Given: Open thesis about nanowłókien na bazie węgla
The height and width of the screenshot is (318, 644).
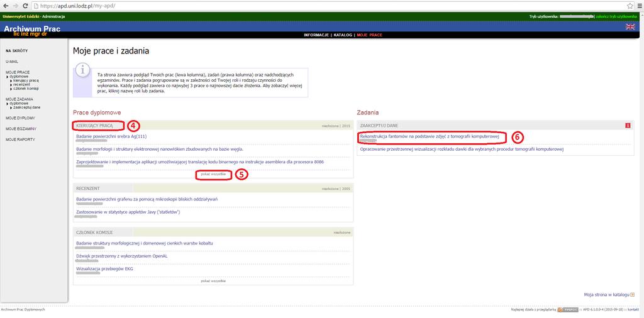Looking at the screenshot, I should 160,149.
